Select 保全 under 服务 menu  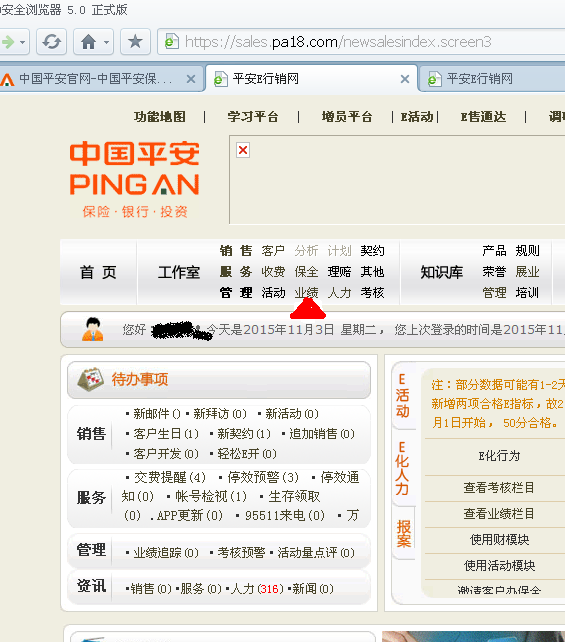coord(306,271)
